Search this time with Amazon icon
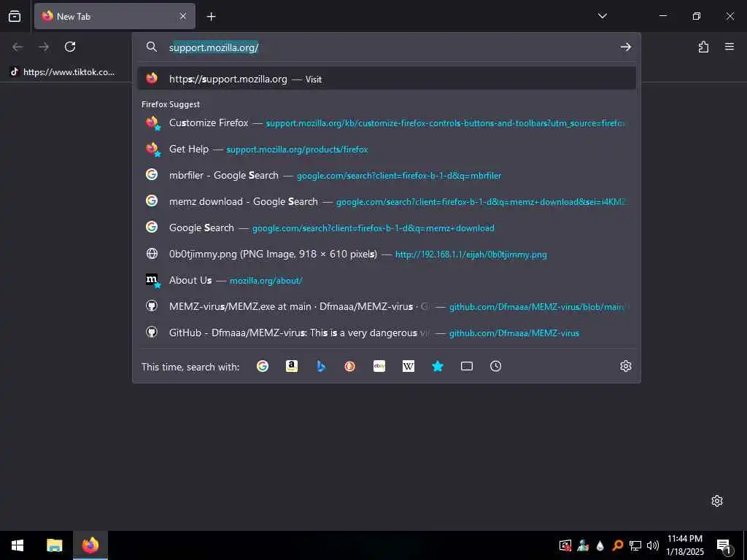 292,366
